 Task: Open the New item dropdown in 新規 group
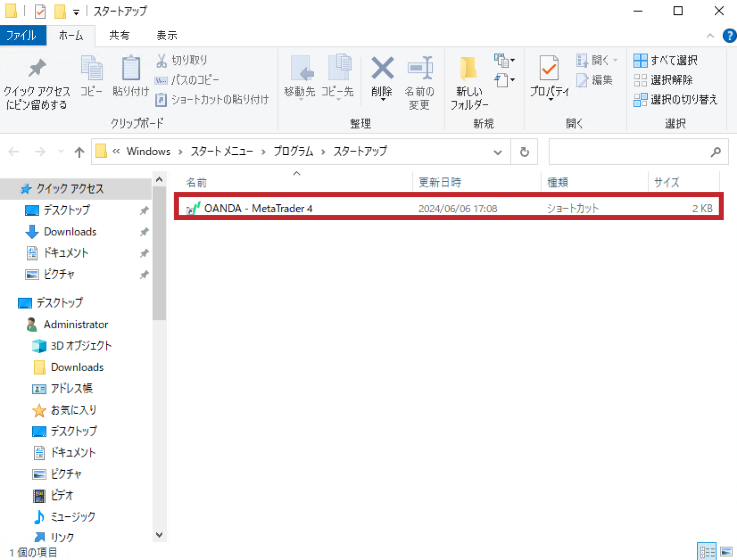click(504, 61)
